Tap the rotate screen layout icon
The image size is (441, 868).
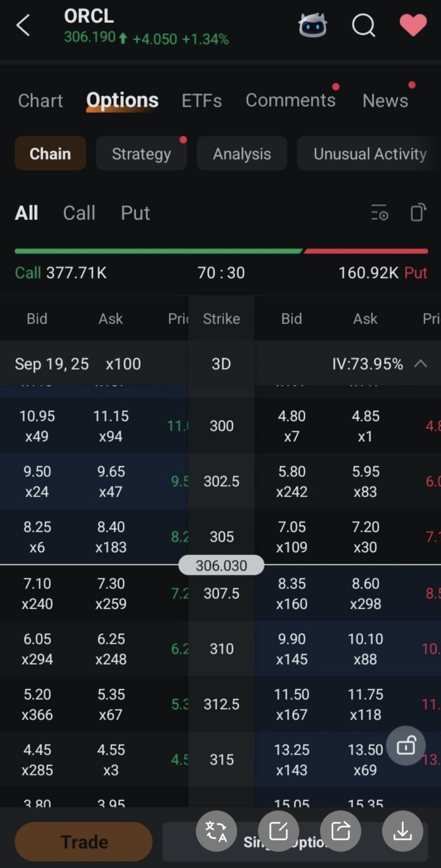(x=418, y=212)
